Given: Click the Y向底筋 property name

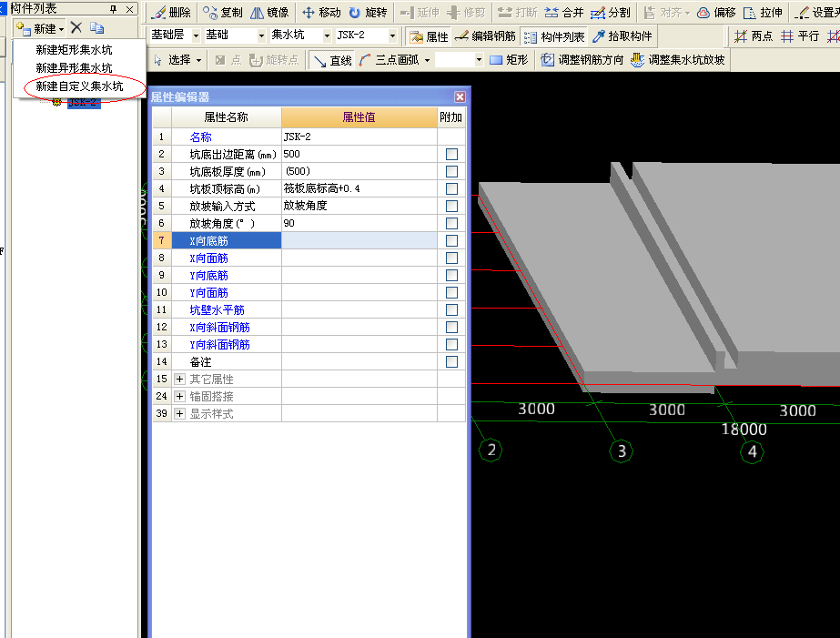Looking at the screenshot, I should [209, 276].
